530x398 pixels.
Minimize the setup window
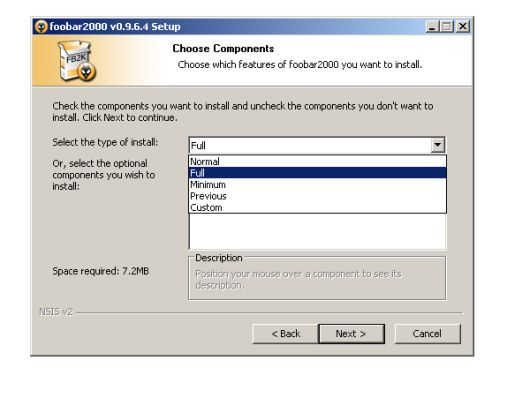pyautogui.click(x=432, y=26)
